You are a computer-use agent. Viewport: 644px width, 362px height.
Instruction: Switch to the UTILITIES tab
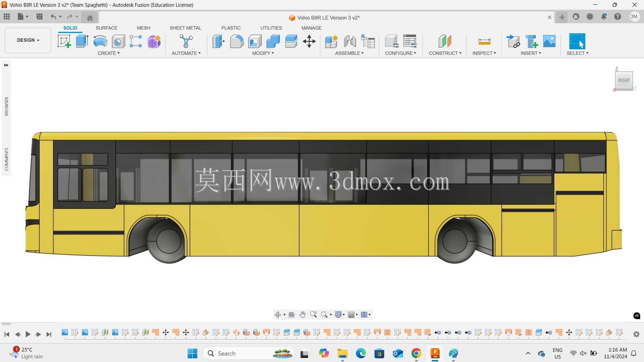[x=271, y=28]
